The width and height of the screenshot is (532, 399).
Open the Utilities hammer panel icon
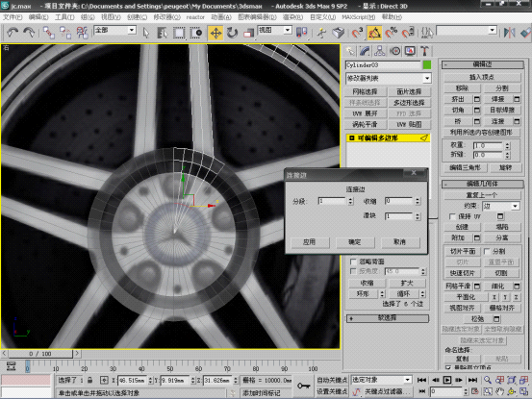[x=424, y=51]
